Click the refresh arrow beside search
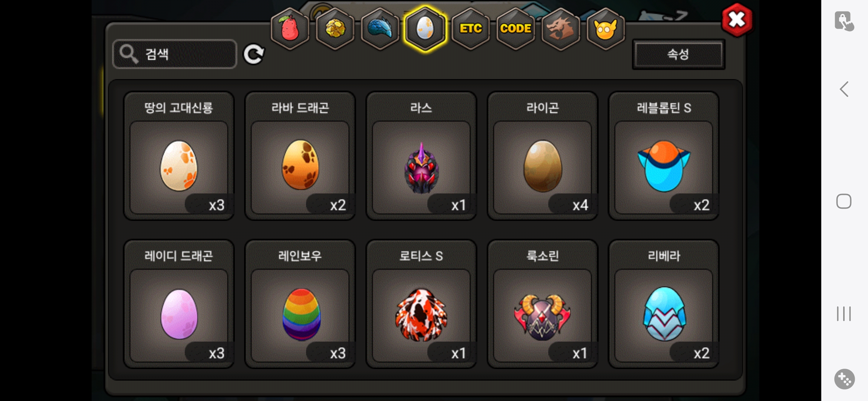 click(x=254, y=54)
